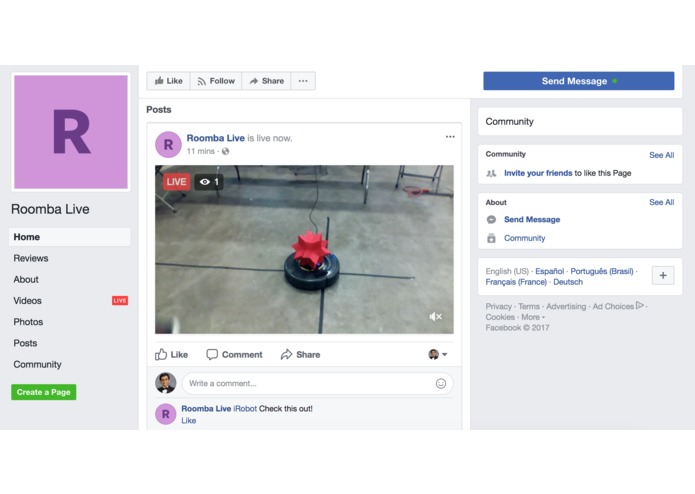Screen dimensions: 695x494
Task: Click the Community heading card on the right
Action: coord(580,121)
